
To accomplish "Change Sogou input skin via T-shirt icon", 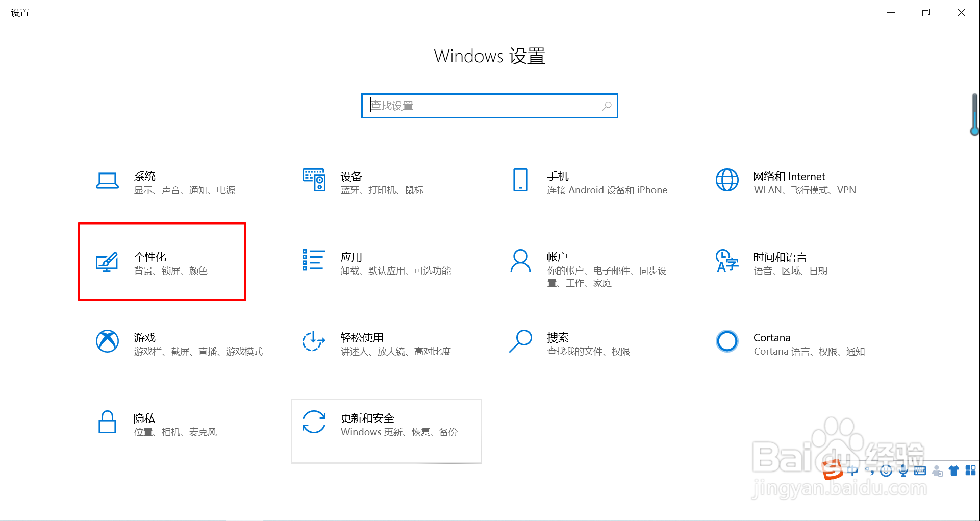I will click(x=953, y=470).
